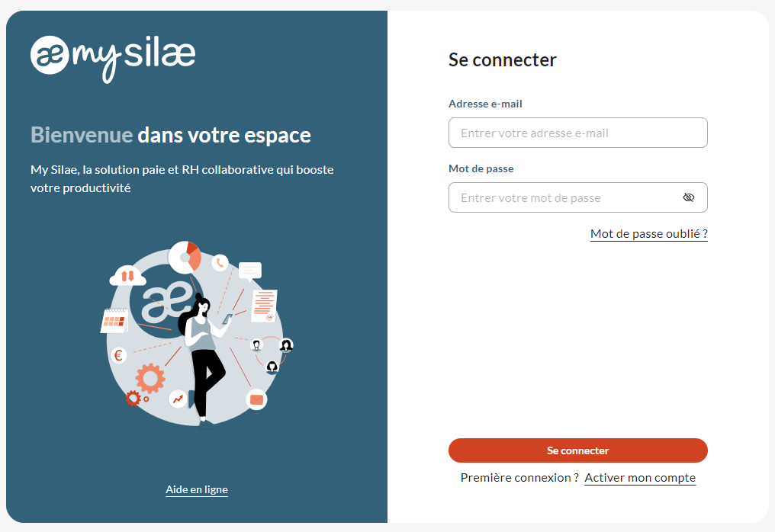Click the calendar icon in illustration
The image size is (775, 532).
pyautogui.click(x=114, y=320)
